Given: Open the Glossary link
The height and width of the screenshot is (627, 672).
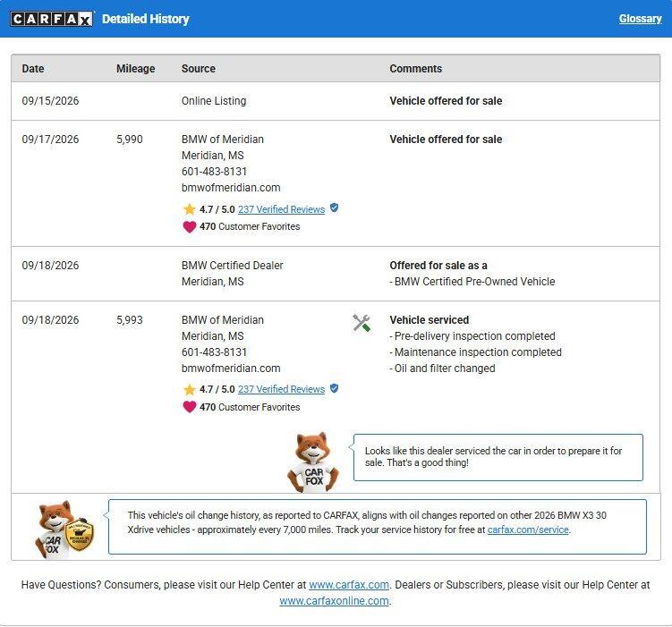Looking at the screenshot, I should coord(641,19).
